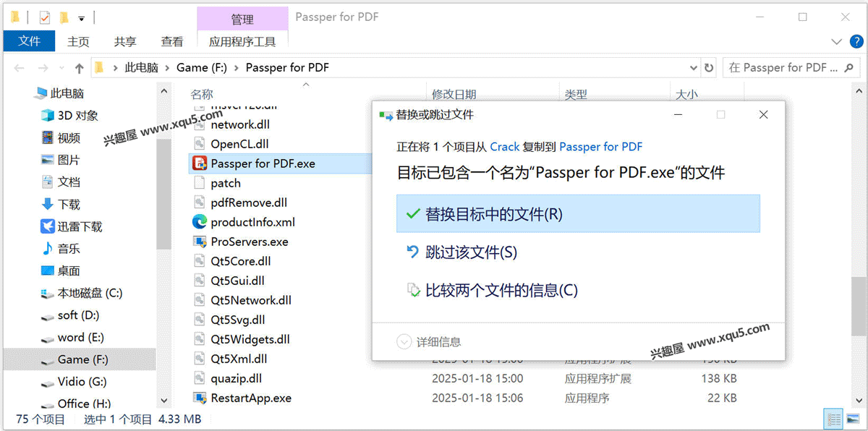Switch to details view layout icon

click(834, 419)
